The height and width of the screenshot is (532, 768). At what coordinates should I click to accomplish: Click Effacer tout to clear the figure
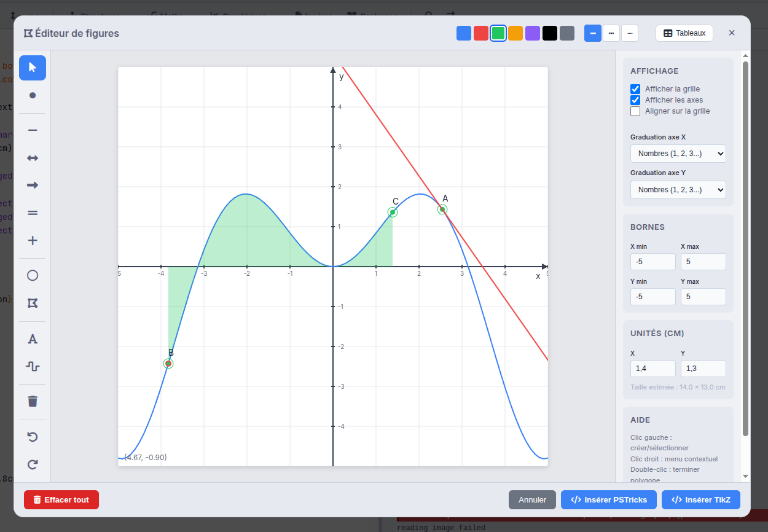pyautogui.click(x=61, y=499)
